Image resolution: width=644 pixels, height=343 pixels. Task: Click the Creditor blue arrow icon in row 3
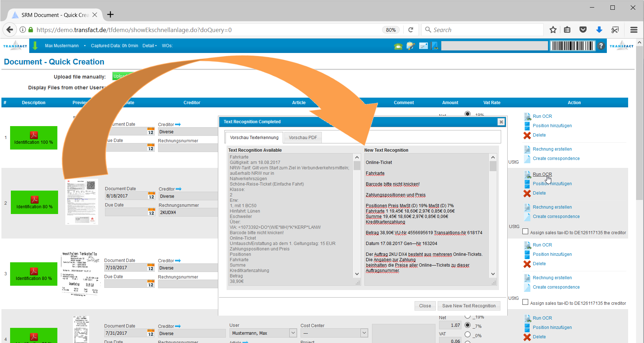[178, 260]
